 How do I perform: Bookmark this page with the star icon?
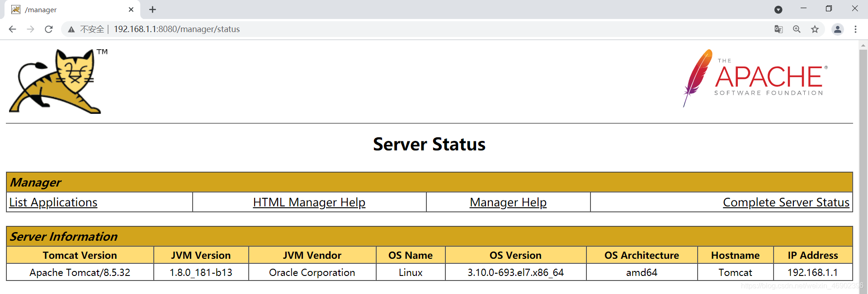coord(815,29)
